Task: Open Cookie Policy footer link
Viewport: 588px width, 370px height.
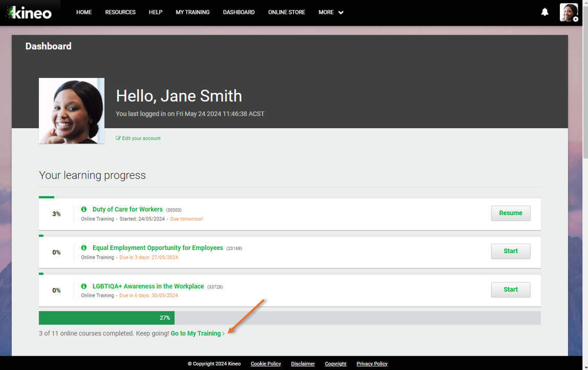Action: click(266, 364)
